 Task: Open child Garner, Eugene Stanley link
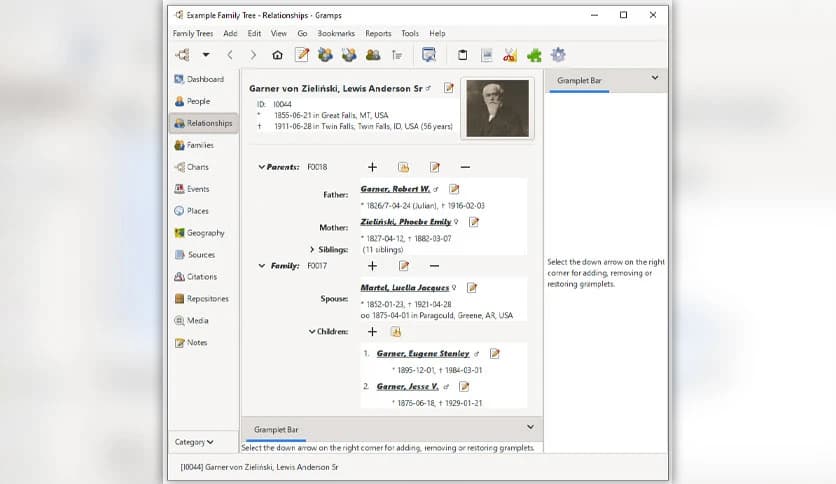(423, 353)
